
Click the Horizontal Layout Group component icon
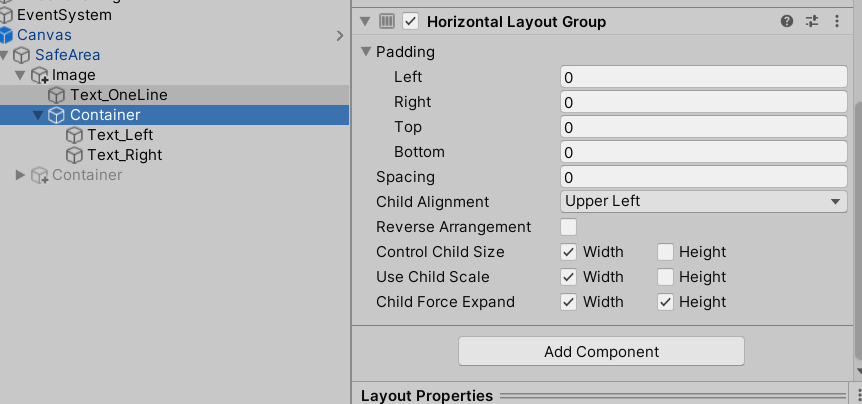(x=387, y=21)
